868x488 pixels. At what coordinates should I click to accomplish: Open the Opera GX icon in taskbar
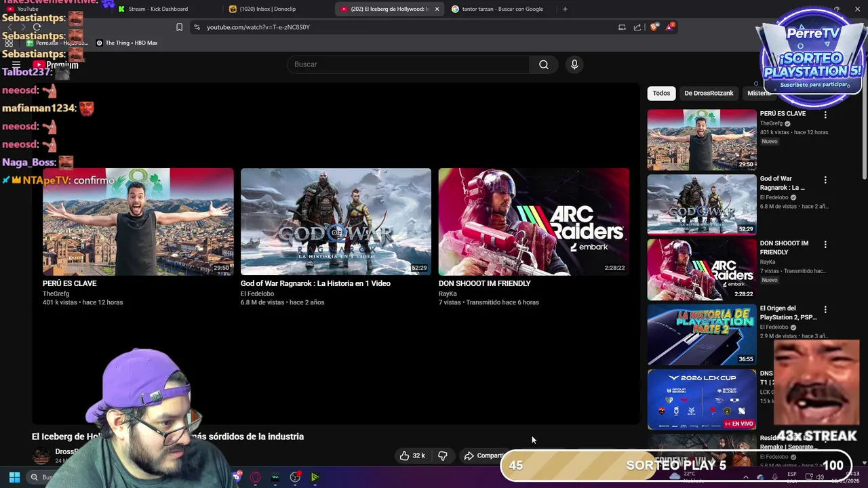point(256,477)
